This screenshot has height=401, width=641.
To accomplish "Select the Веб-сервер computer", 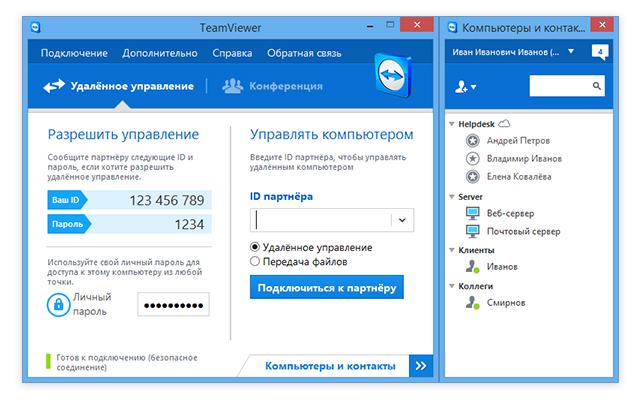I will (510, 213).
